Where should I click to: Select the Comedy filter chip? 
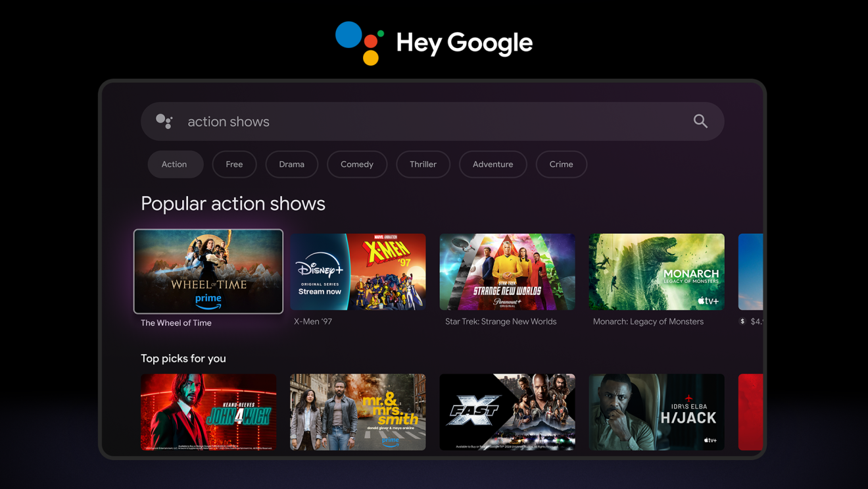pyautogui.click(x=357, y=165)
